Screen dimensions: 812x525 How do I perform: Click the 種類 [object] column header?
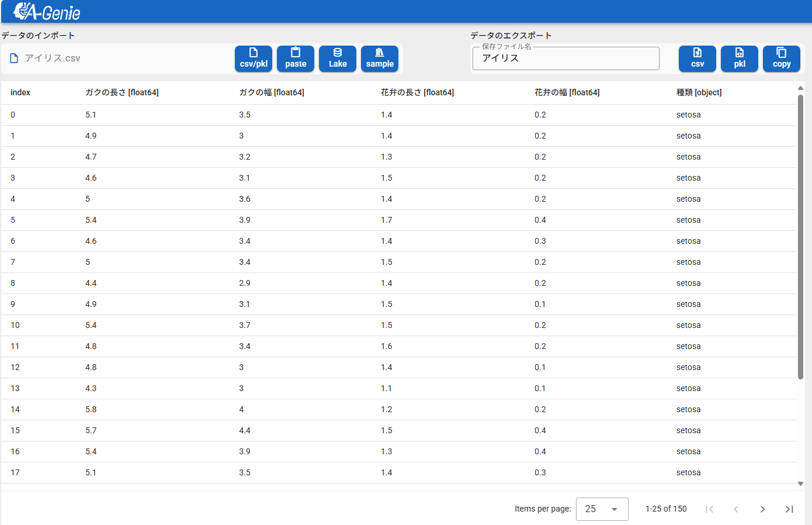[x=699, y=92]
